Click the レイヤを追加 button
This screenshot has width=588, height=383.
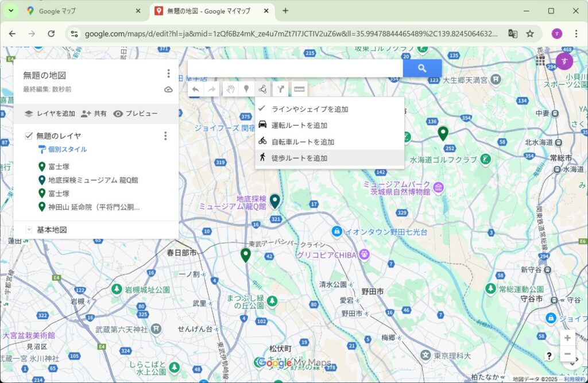(49, 114)
